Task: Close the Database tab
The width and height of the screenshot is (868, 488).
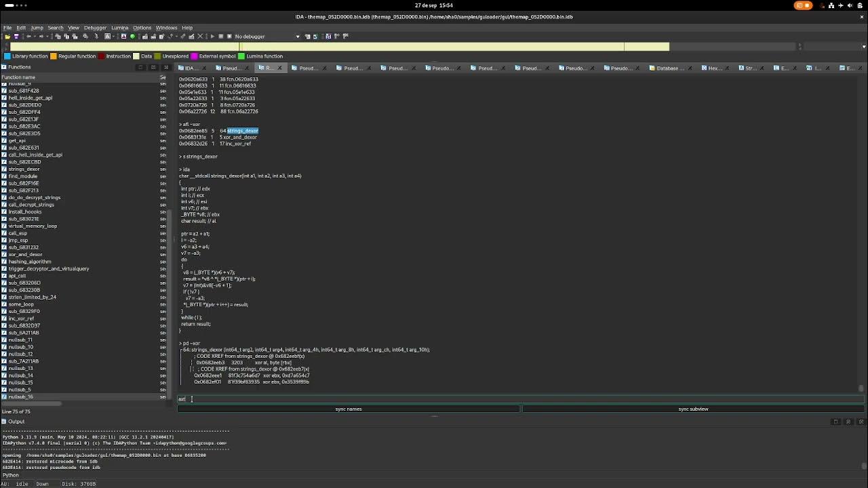Action: pos(691,68)
